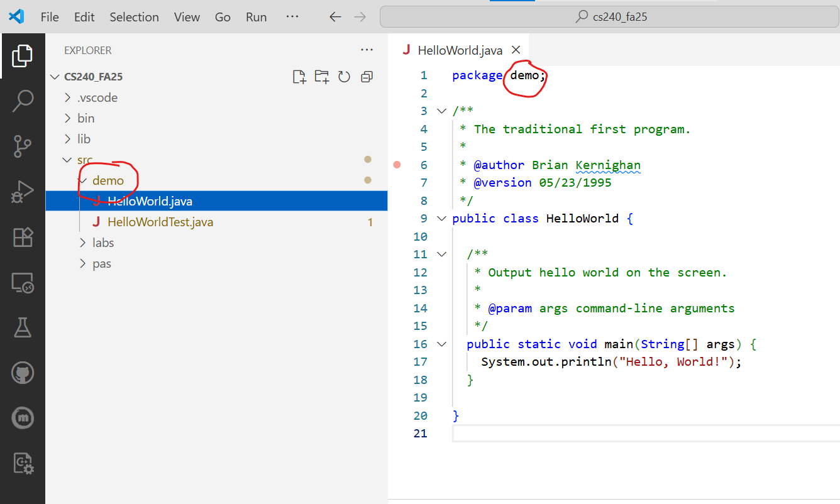Expand the lib folder

68,140
